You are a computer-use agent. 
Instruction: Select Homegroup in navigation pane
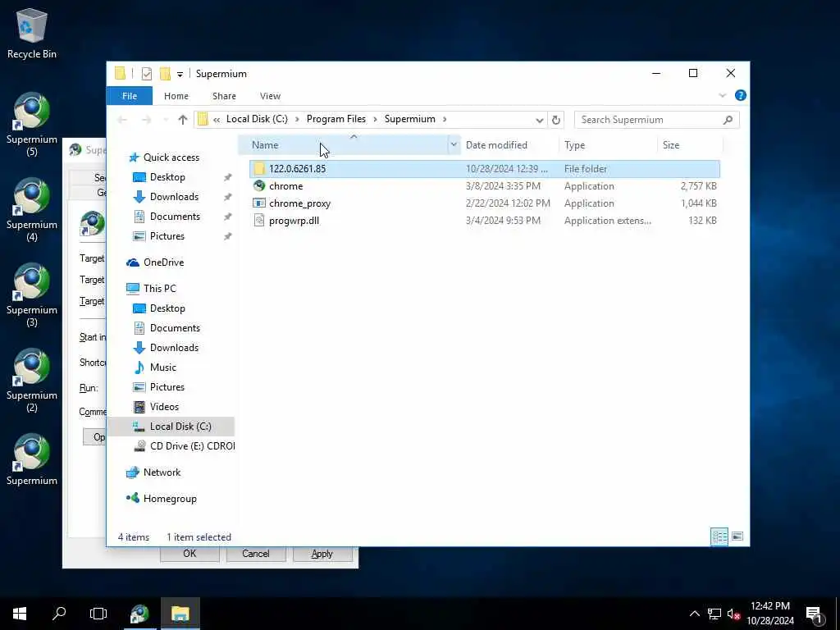click(170, 499)
